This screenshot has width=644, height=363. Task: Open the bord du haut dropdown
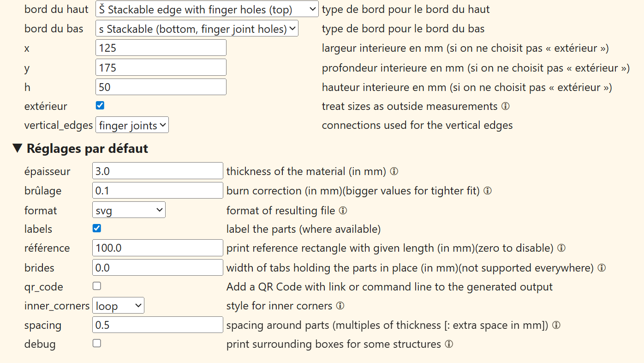[207, 9]
